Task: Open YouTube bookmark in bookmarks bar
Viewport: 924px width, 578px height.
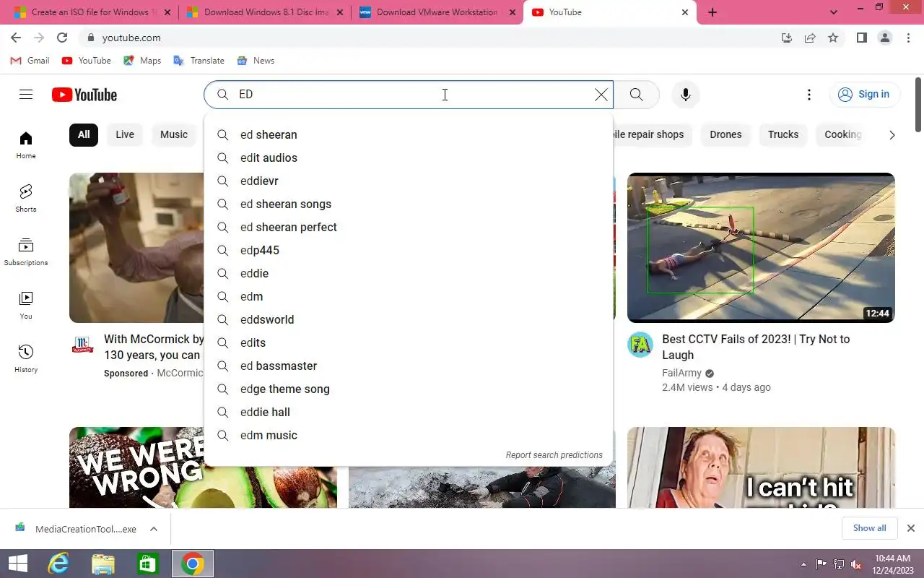Action: [87, 61]
